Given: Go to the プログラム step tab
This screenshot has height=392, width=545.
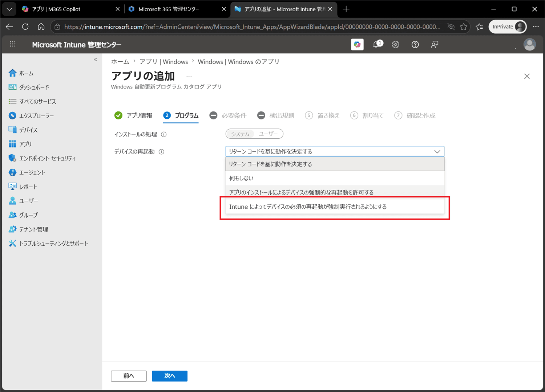Looking at the screenshot, I should pos(181,115).
